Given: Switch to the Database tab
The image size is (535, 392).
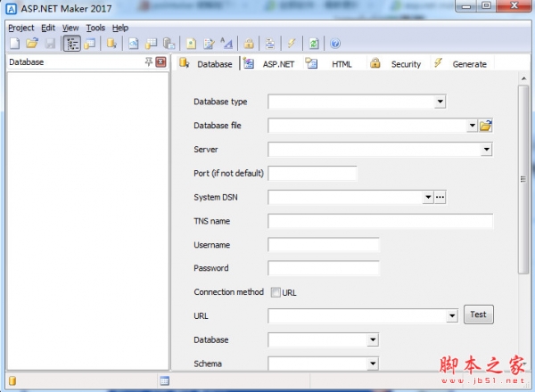Looking at the screenshot, I should click(207, 64).
